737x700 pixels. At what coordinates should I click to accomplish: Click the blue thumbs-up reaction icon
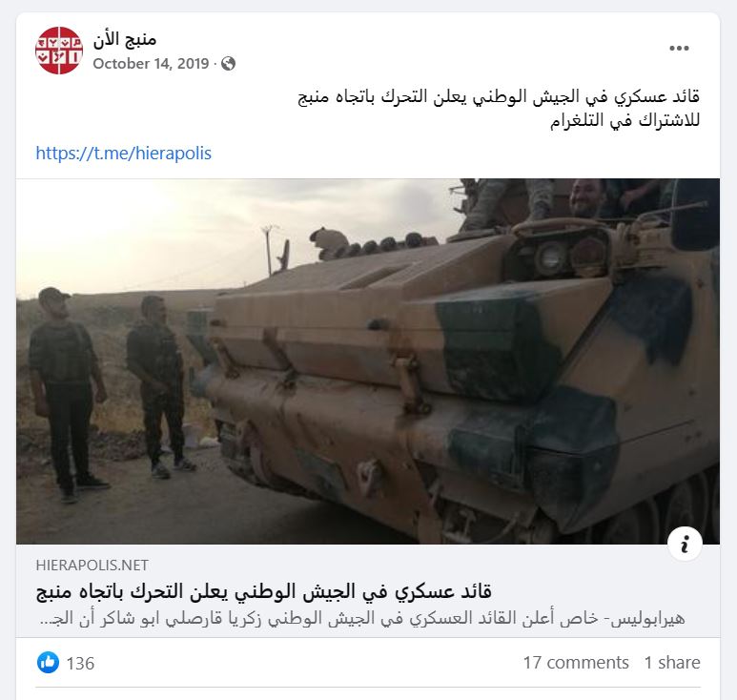(48, 663)
